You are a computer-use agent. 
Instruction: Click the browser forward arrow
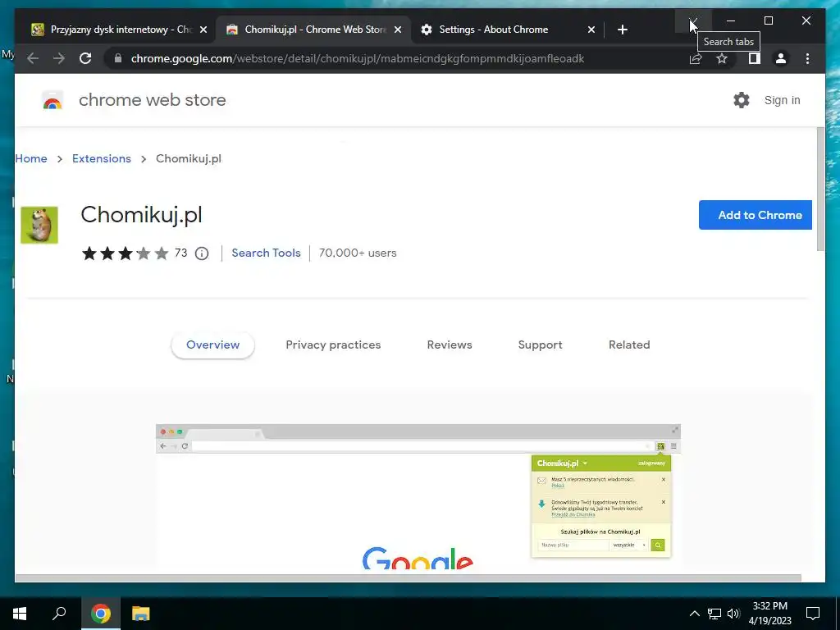tap(59, 58)
